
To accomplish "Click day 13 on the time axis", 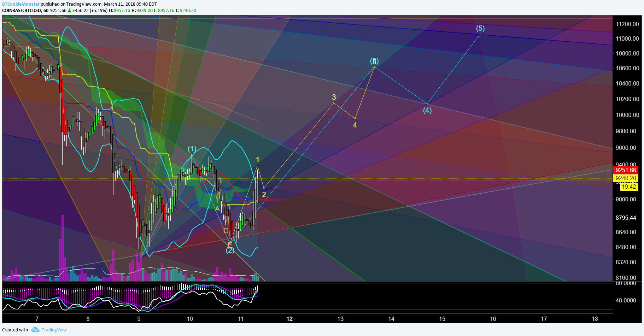I will 340,319.
